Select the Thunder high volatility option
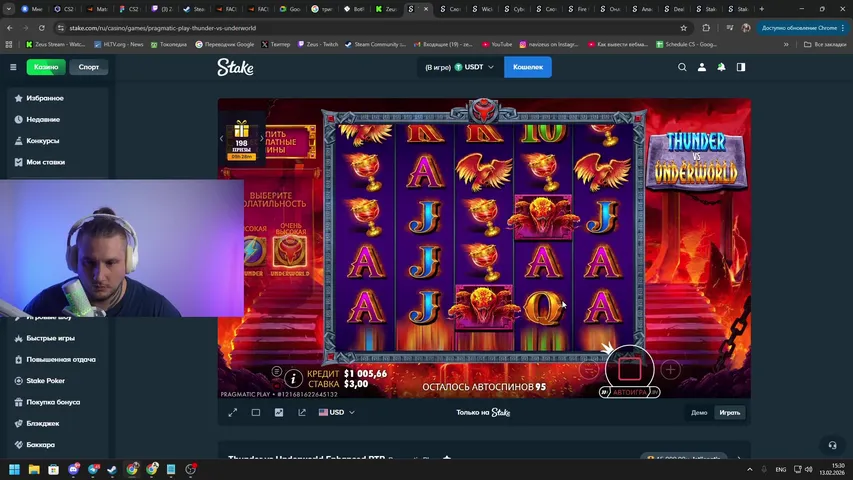The image size is (853, 480). (x=254, y=251)
